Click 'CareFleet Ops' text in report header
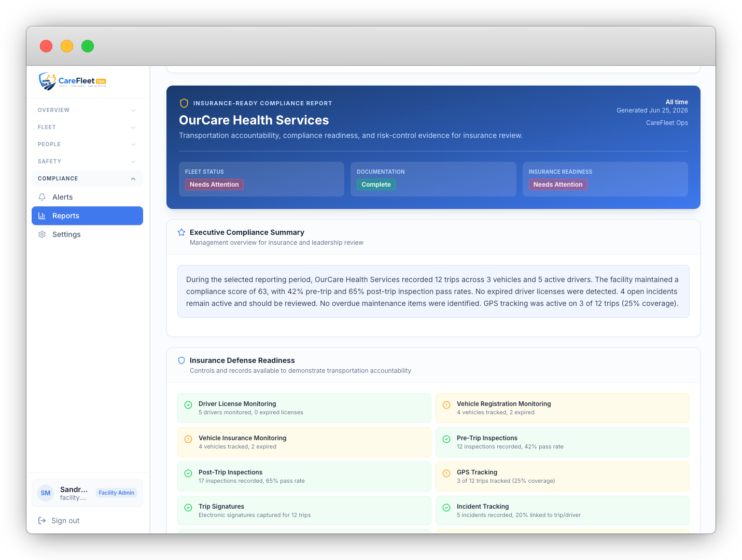This screenshot has width=742, height=560. point(667,123)
